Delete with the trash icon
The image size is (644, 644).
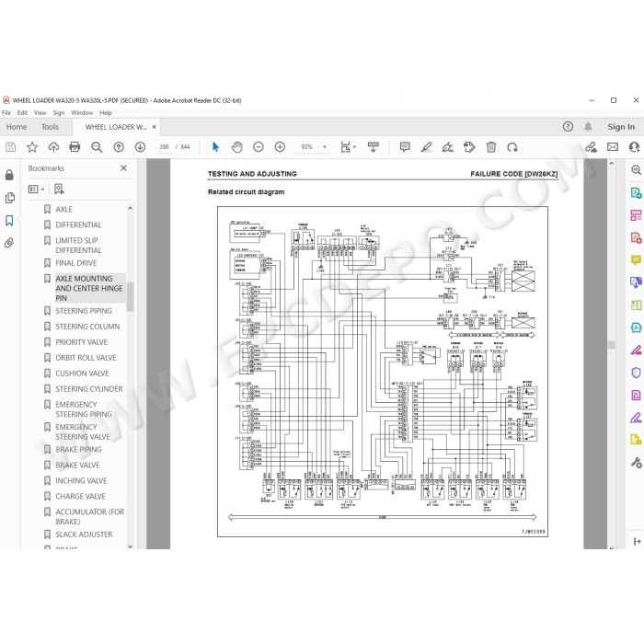pos(490,146)
